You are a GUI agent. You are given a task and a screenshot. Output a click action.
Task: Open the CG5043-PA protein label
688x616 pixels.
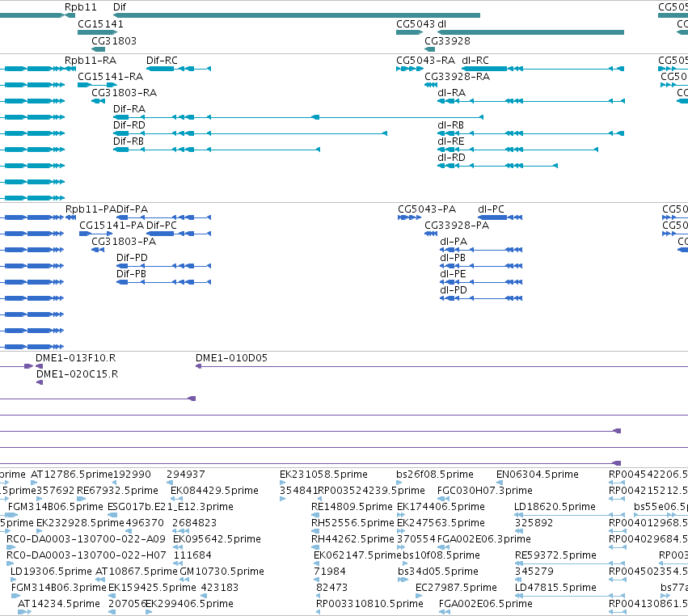coord(427,209)
